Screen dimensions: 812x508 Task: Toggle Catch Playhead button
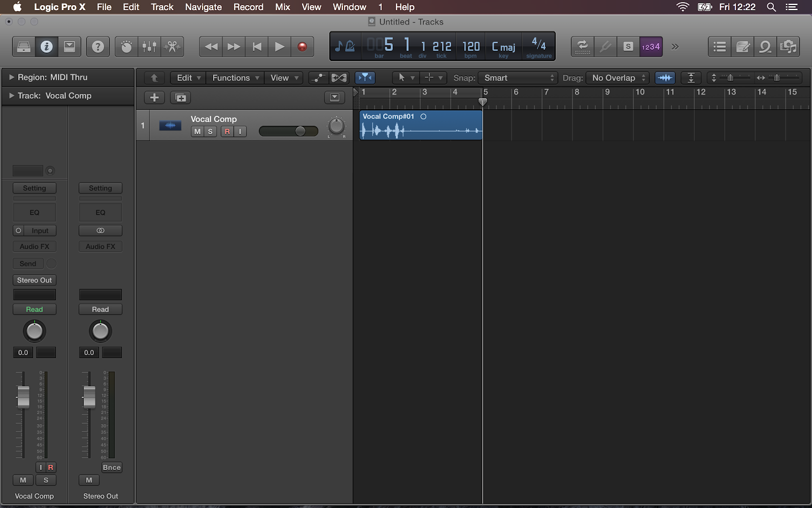pyautogui.click(x=365, y=78)
